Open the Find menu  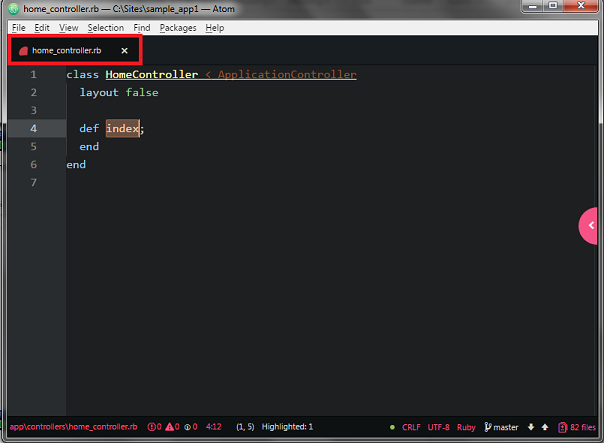click(142, 28)
